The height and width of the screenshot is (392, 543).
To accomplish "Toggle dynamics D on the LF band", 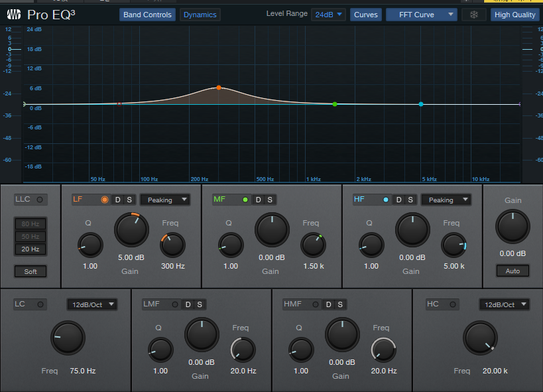I will pyautogui.click(x=118, y=200).
